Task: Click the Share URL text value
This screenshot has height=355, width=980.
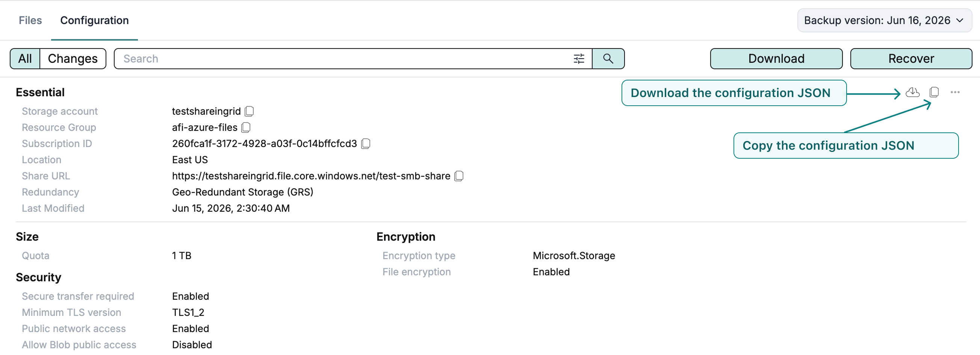Action: [x=311, y=176]
